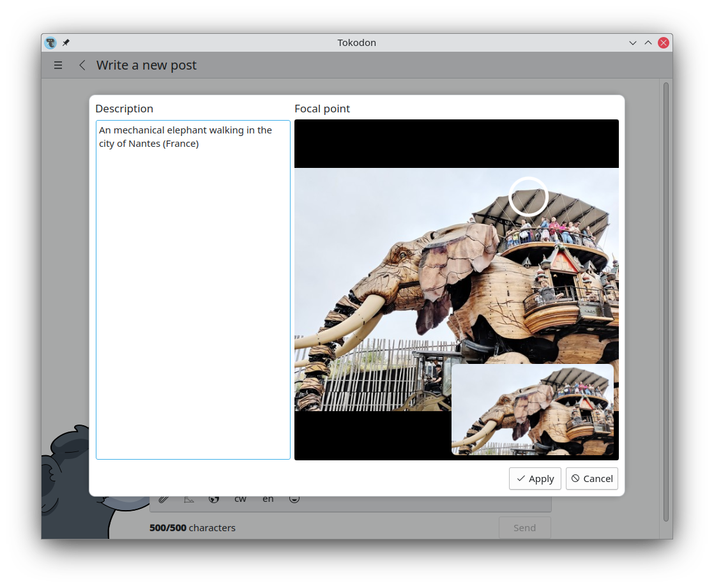The height and width of the screenshot is (588, 714).
Task: Open the poll chart icon
Action: click(189, 499)
